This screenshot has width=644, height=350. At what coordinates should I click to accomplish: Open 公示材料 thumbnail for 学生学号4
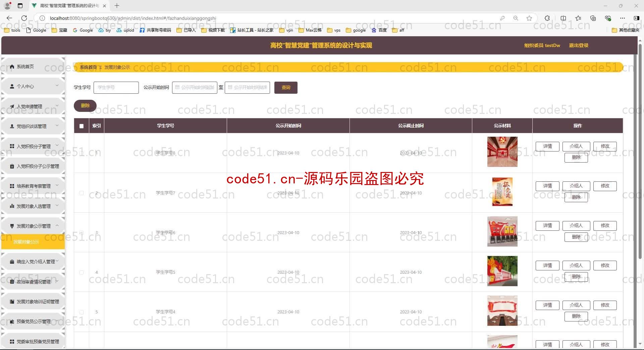tap(502, 311)
